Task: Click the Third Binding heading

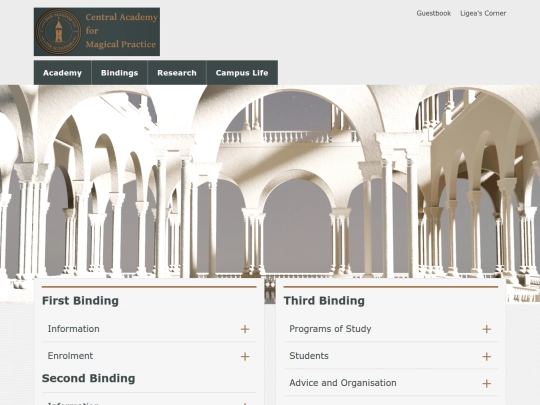Action: (x=324, y=301)
